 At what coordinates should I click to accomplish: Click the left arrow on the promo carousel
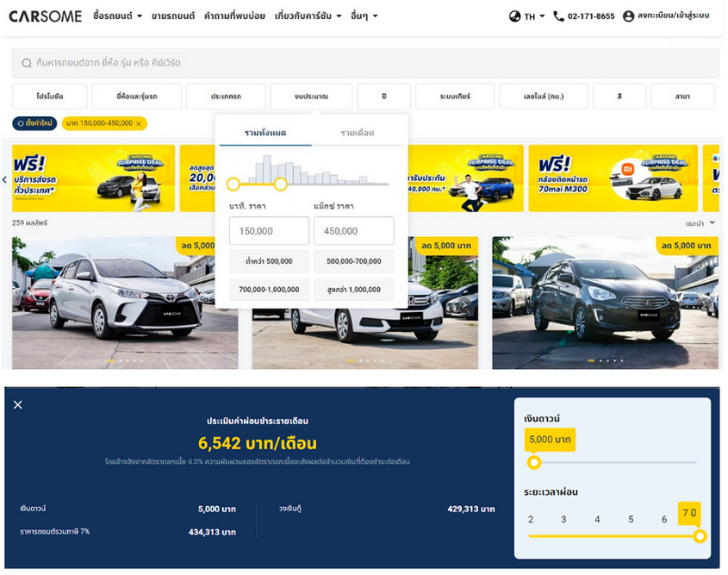pos(4,179)
